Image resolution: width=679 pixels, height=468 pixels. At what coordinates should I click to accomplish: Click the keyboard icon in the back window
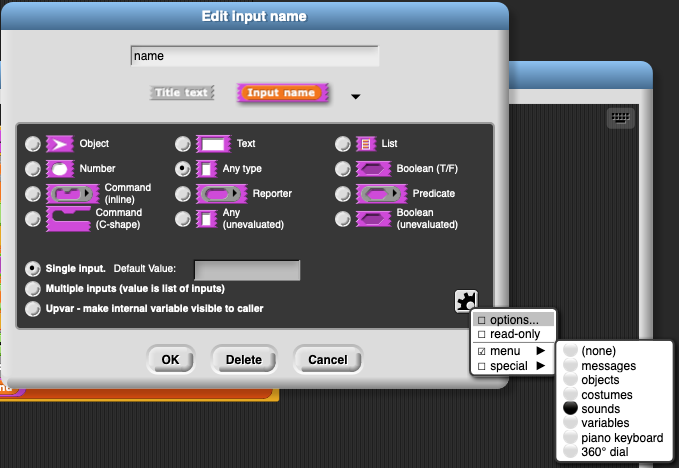[621, 118]
